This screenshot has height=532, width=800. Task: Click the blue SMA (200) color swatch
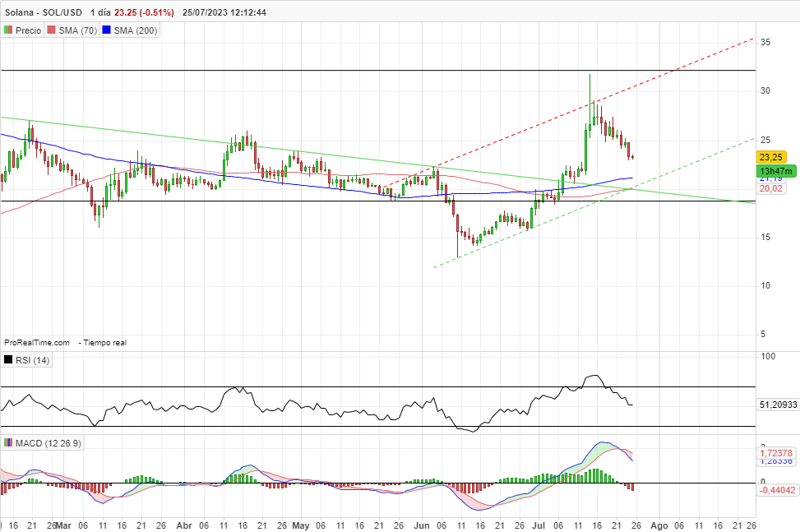(106, 30)
